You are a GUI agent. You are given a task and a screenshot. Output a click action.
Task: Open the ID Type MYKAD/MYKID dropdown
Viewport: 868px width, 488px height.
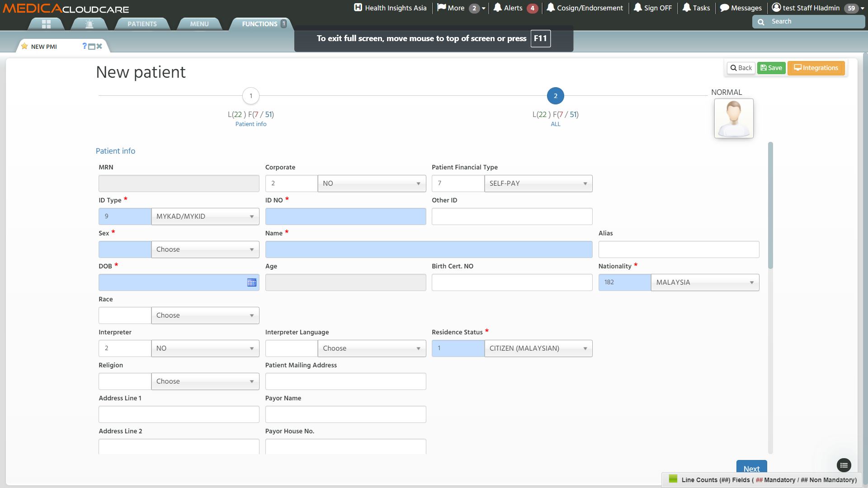[205, 216]
